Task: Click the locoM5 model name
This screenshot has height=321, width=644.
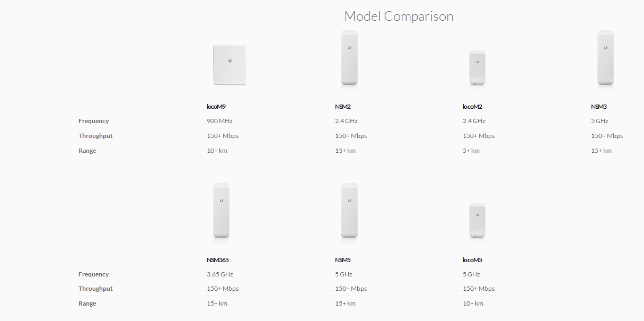Action: point(472,260)
